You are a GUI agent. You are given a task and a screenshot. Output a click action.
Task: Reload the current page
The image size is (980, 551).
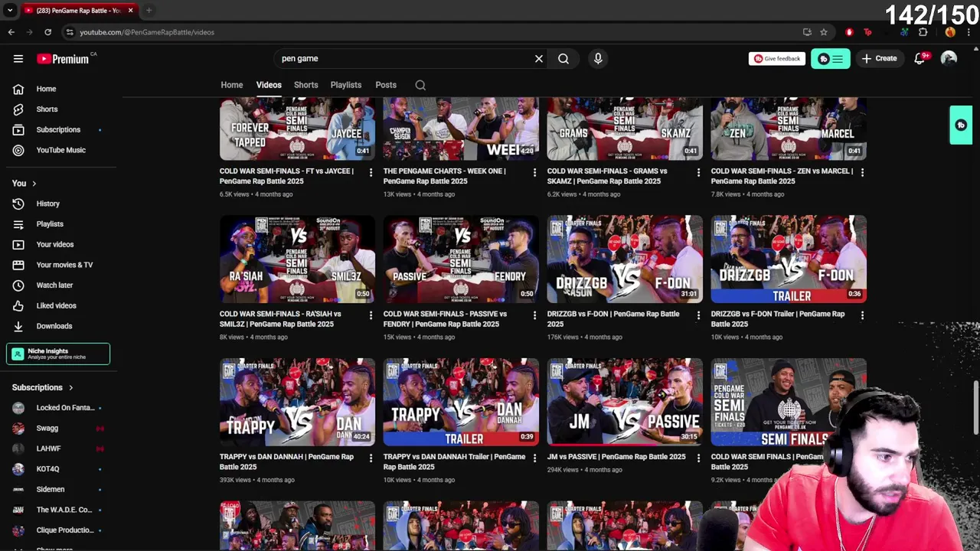(47, 32)
